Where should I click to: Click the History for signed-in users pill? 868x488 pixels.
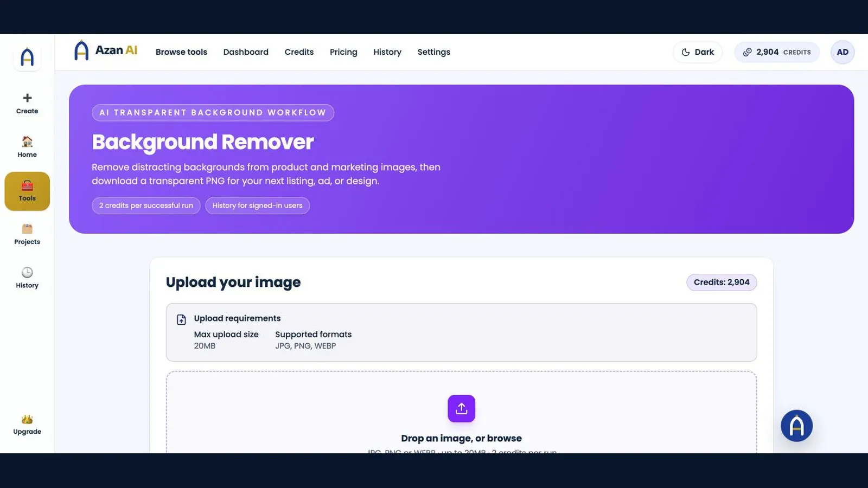click(x=257, y=206)
